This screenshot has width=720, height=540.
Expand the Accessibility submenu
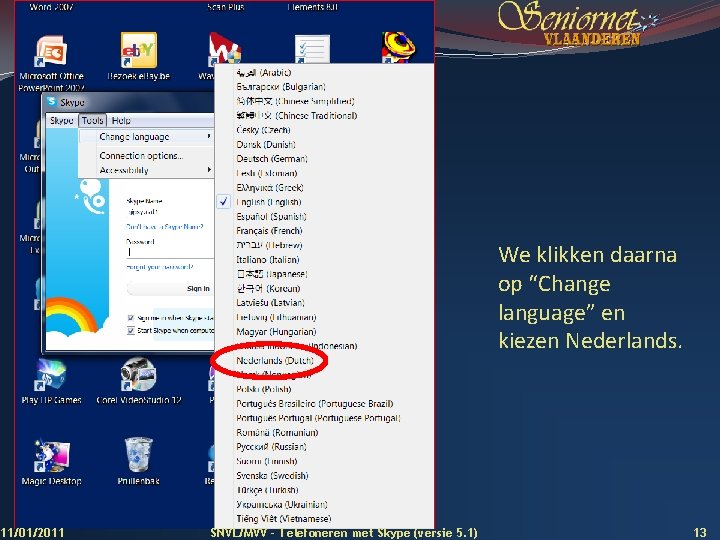pos(146,170)
